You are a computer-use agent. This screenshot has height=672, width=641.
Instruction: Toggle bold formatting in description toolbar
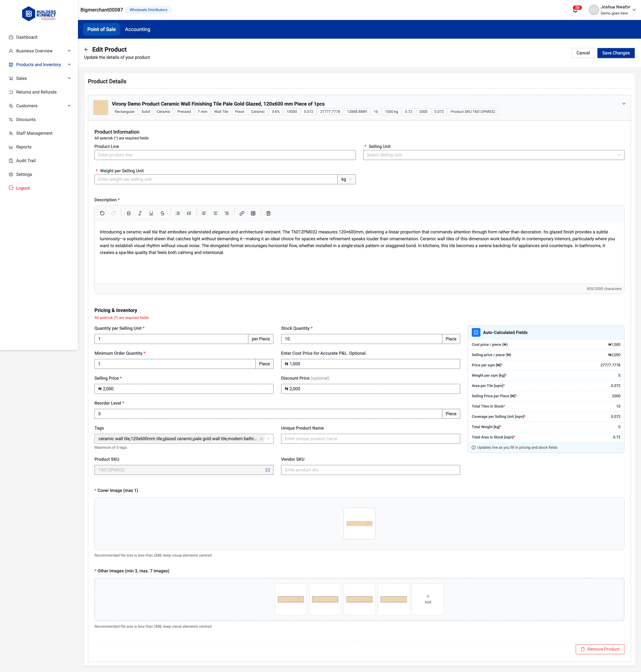(x=129, y=213)
